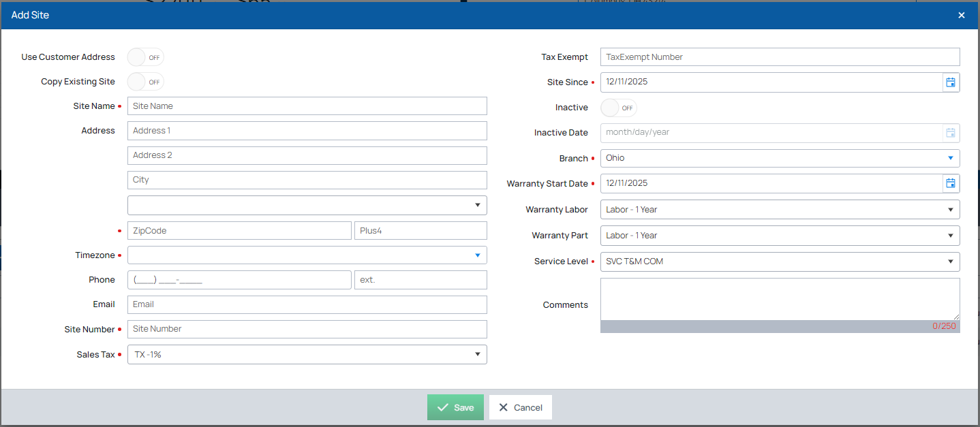980x427 pixels.
Task: Focus the Site Number field
Action: coord(307,329)
